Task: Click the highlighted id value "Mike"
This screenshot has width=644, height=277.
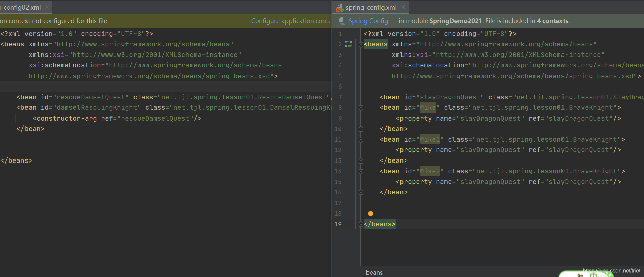Action: click(x=428, y=107)
